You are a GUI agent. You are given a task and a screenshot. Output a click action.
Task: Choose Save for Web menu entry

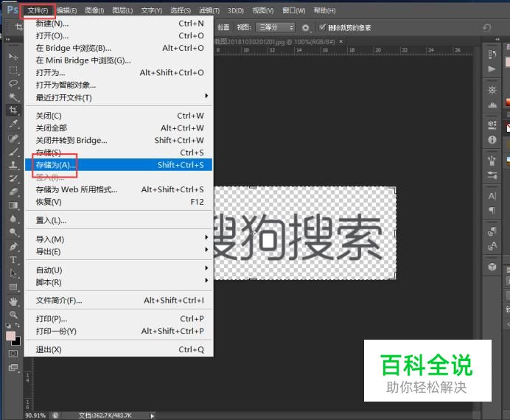[x=119, y=189]
